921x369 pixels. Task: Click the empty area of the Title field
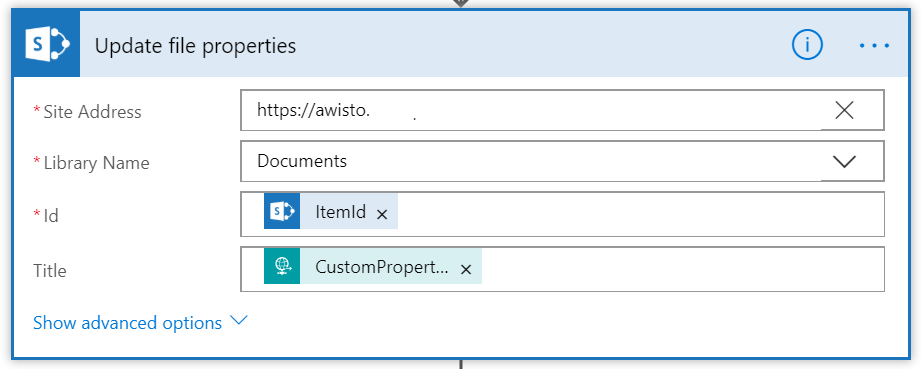coord(681,269)
